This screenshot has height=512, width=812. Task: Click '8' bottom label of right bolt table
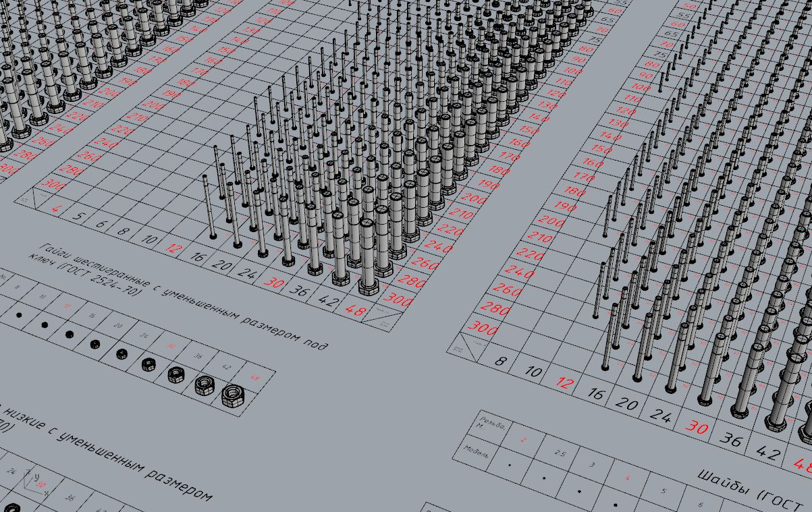[x=500, y=361]
